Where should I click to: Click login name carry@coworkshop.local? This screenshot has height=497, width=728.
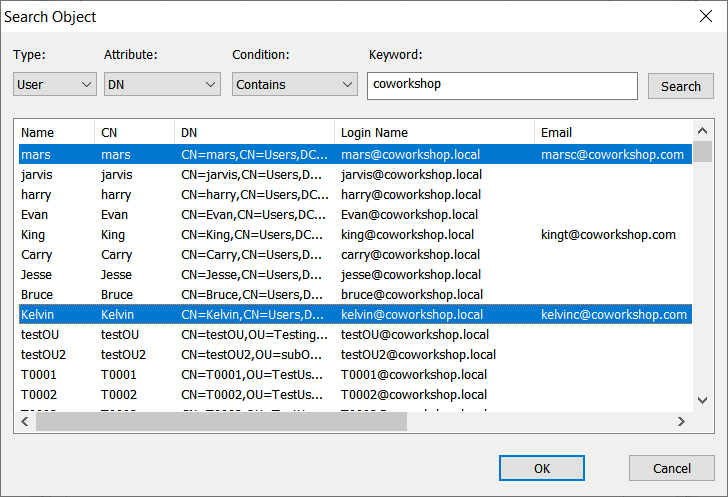click(410, 255)
